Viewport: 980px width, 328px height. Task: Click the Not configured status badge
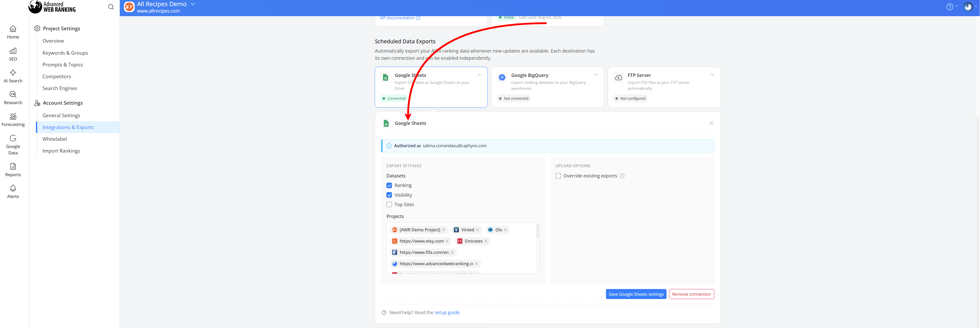coord(630,98)
